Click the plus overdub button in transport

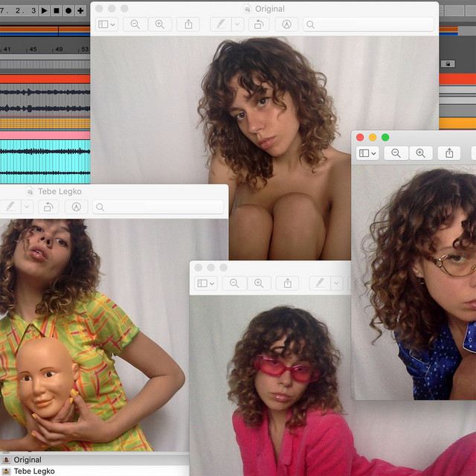(x=80, y=10)
